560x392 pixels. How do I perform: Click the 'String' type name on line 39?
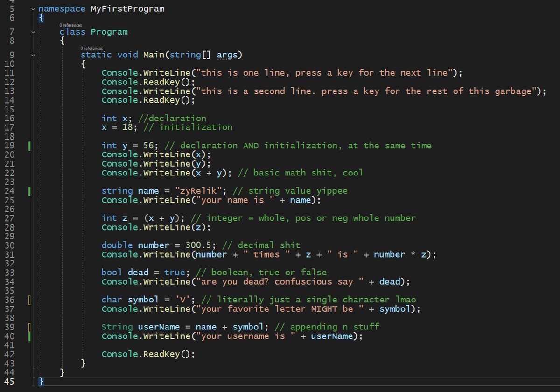click(117, 328)
